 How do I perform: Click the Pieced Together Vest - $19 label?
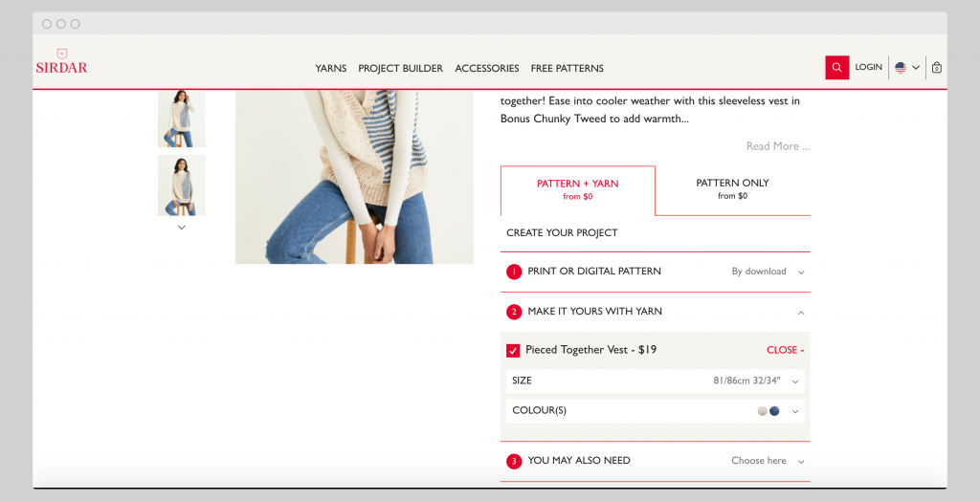[590, 350]
